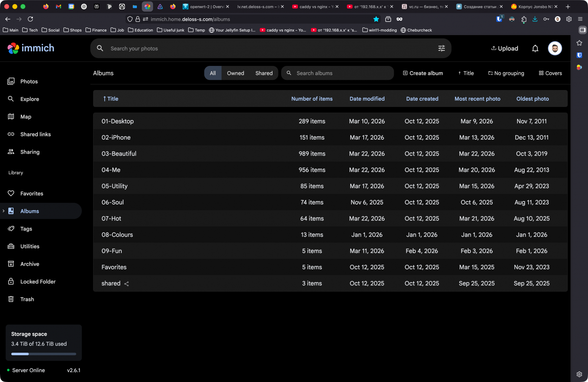The width and height of the screenshot is (588, 382).
Task: Click the key icon in the browser toolbar
Action: point(546,19)
